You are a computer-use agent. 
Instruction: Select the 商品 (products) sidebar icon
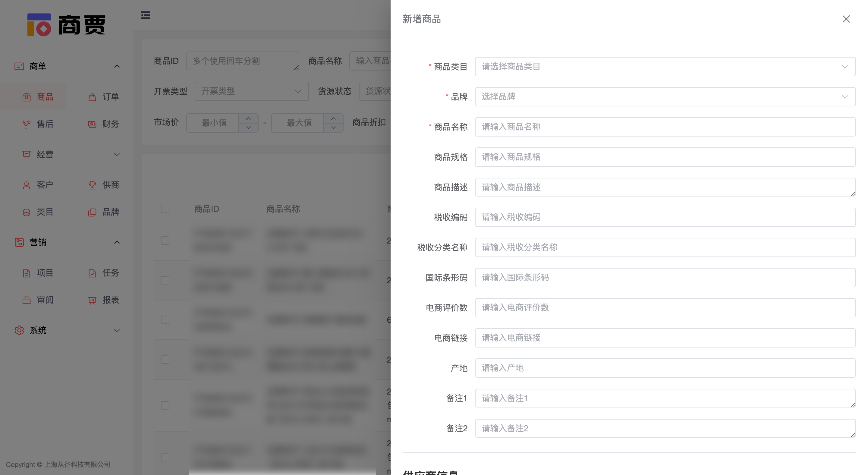27,97
